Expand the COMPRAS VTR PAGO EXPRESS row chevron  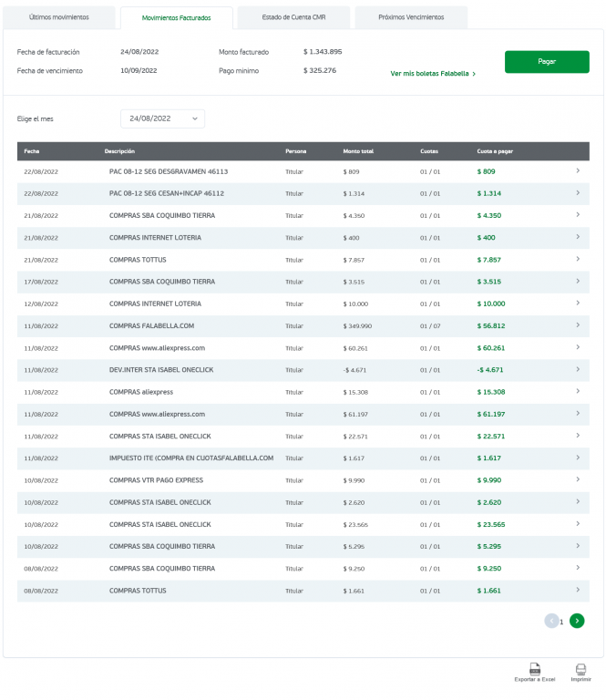coord(577,479)
